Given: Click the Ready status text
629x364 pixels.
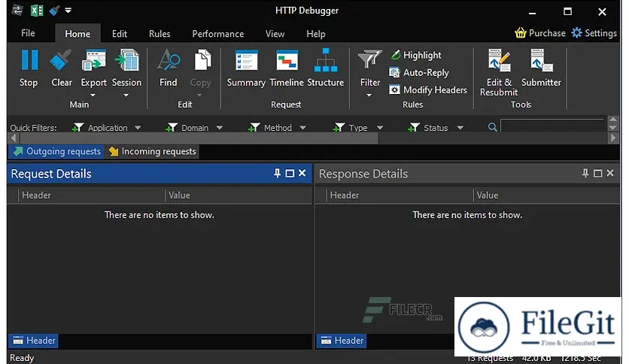Looking at the screenshot, I should pos(22,357).
